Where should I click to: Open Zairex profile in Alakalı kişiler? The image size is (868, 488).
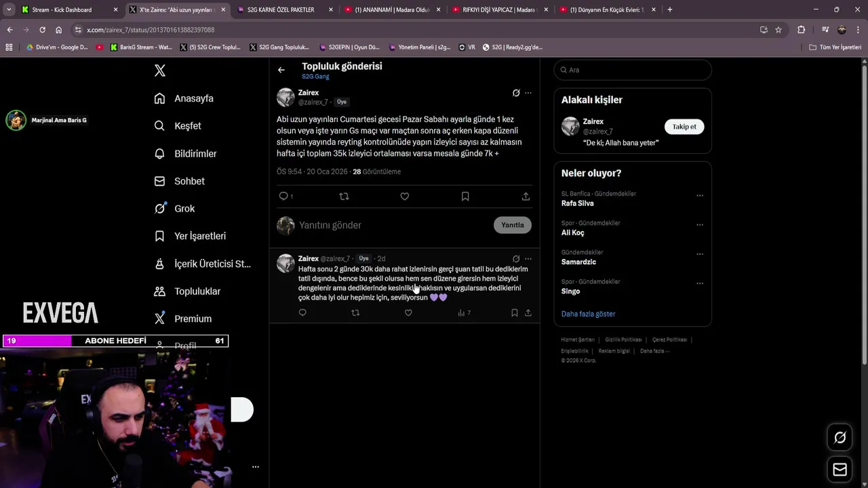coord(593,122)
